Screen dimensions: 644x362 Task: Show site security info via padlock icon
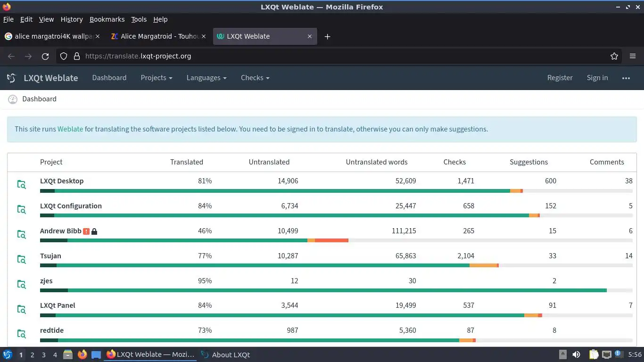coord(77,56)
